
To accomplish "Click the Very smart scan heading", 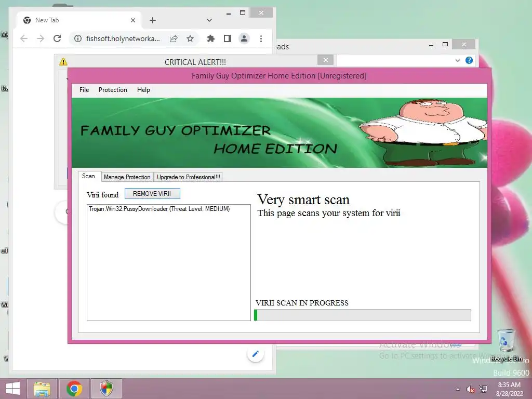I will [x=303, y=199].
